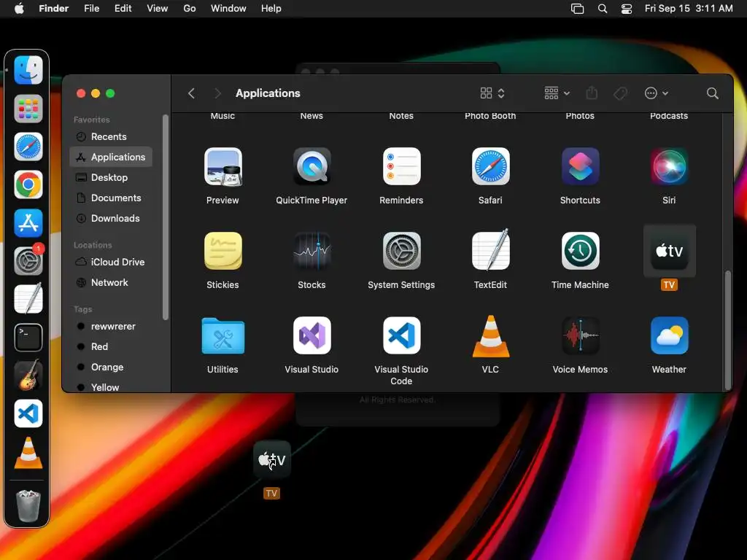Viewport: 747px width, 560px height.
Task: Open App Store from the Dock
Action: tap(28, 223)
